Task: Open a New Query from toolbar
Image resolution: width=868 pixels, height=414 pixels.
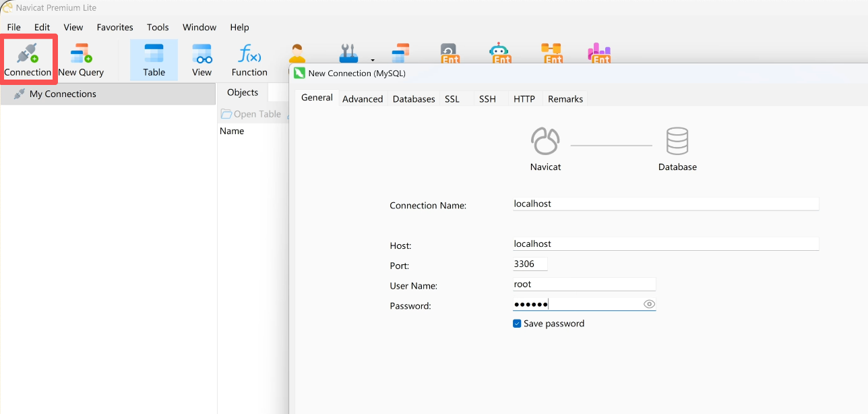Action: [x=81, y=59]
